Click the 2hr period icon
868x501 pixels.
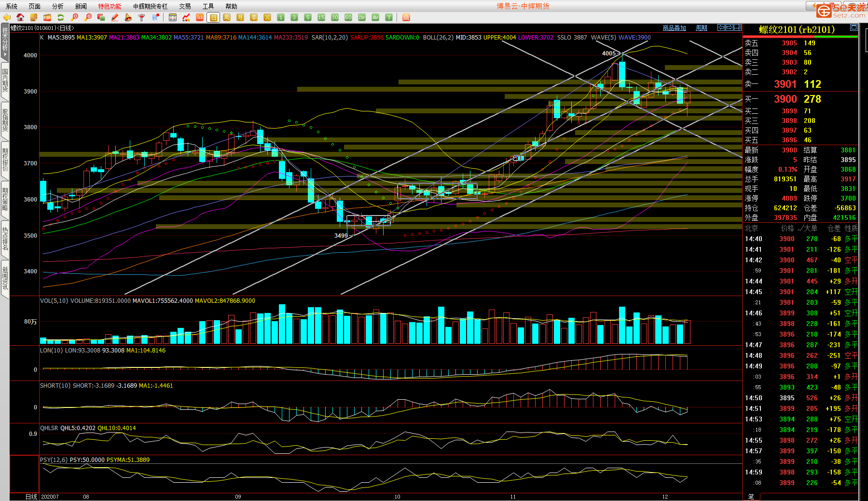pyautogui.click(x=362, y=17)
